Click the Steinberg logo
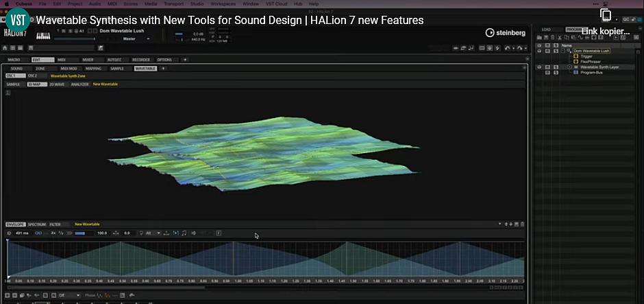 coord(505,33)
